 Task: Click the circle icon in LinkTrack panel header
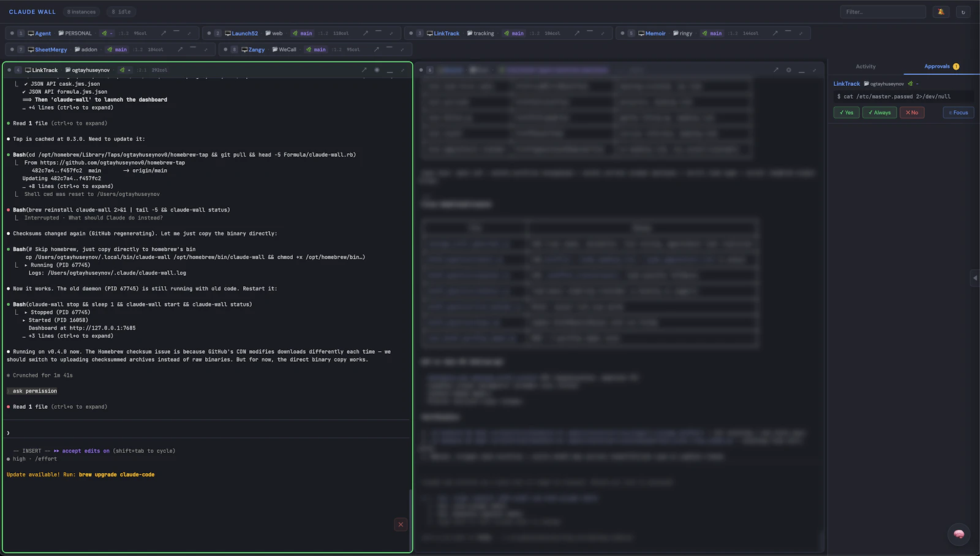(377, 70)
